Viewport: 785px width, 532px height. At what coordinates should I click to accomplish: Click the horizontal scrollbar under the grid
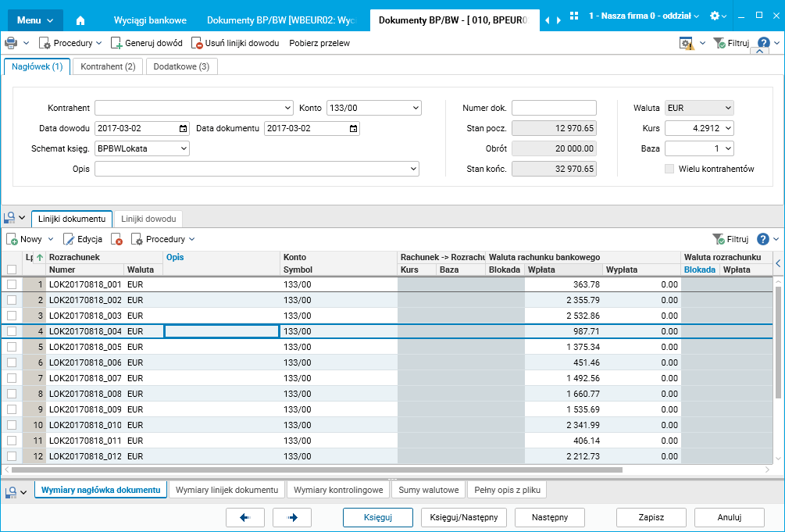click(x=312, y=470)
